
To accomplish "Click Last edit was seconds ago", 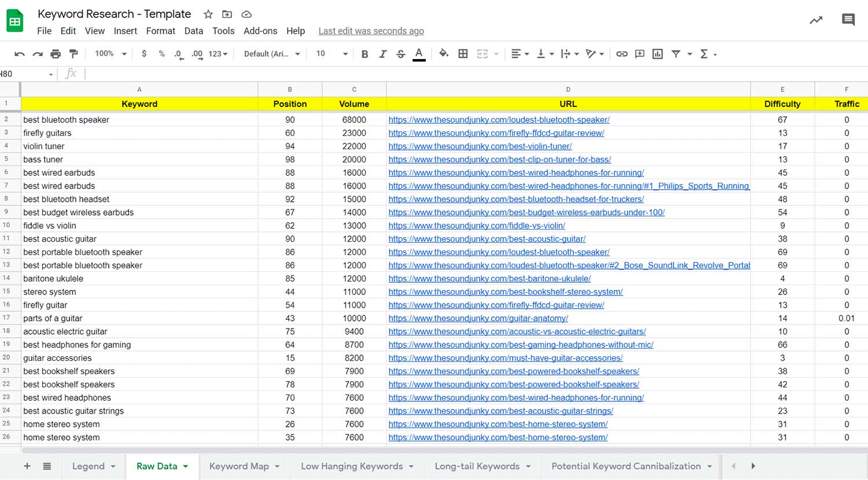I will coord(371,31).
